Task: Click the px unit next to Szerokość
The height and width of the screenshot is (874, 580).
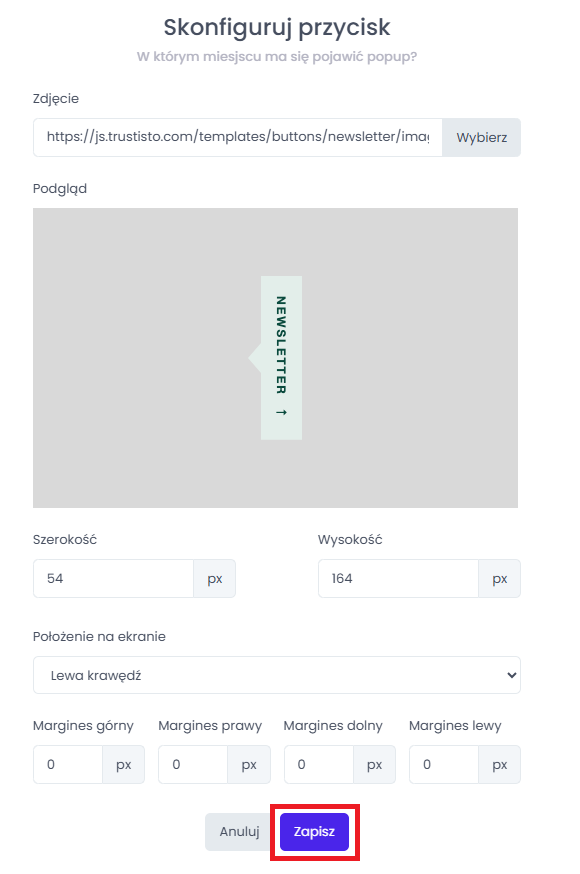Action: [215, 579]
